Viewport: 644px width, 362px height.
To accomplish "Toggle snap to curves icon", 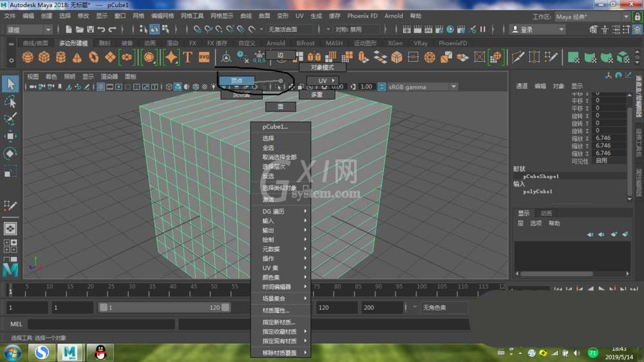I will [208, 29].
